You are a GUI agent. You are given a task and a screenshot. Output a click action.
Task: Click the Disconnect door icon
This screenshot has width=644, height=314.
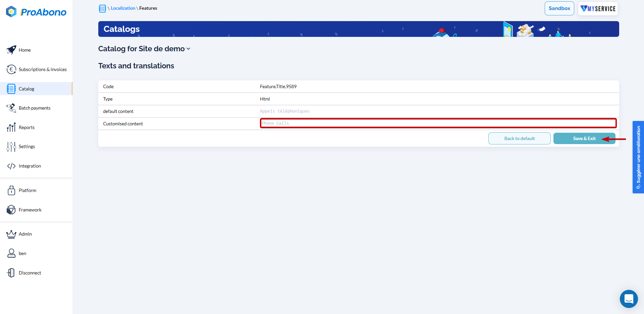click(11, 273)
